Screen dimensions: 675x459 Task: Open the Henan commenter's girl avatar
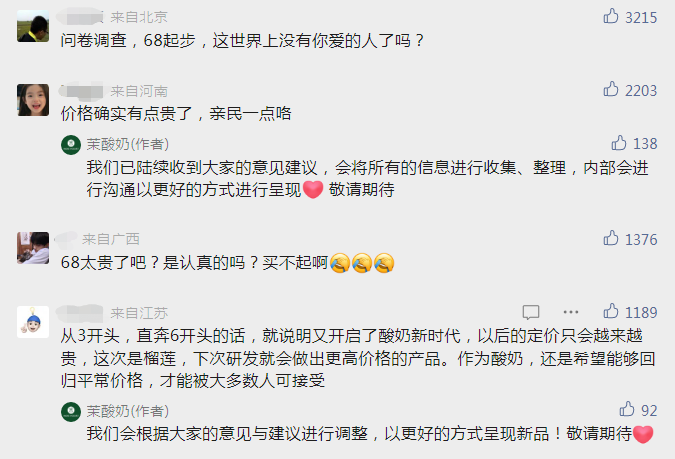click(33, 100)
